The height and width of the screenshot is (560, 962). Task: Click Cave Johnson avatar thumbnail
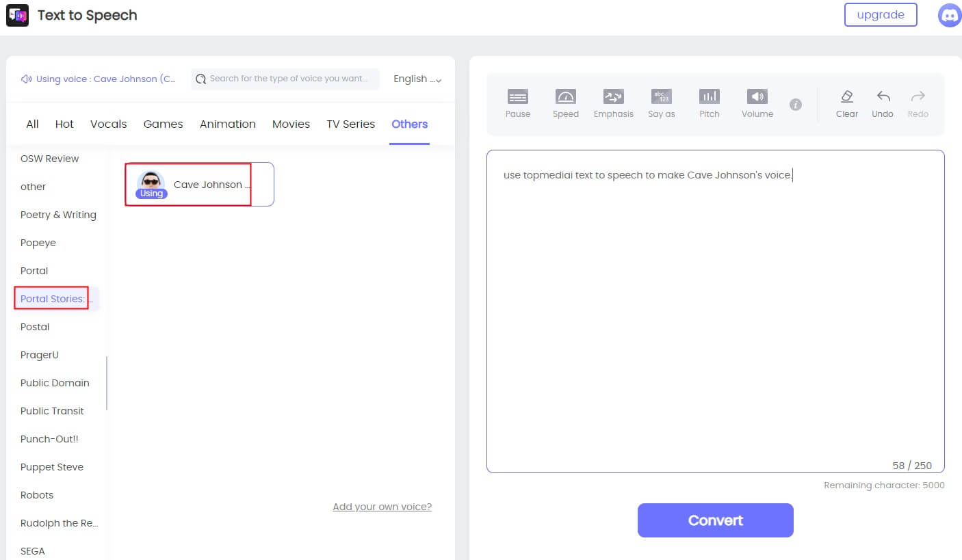click(151, 183)
